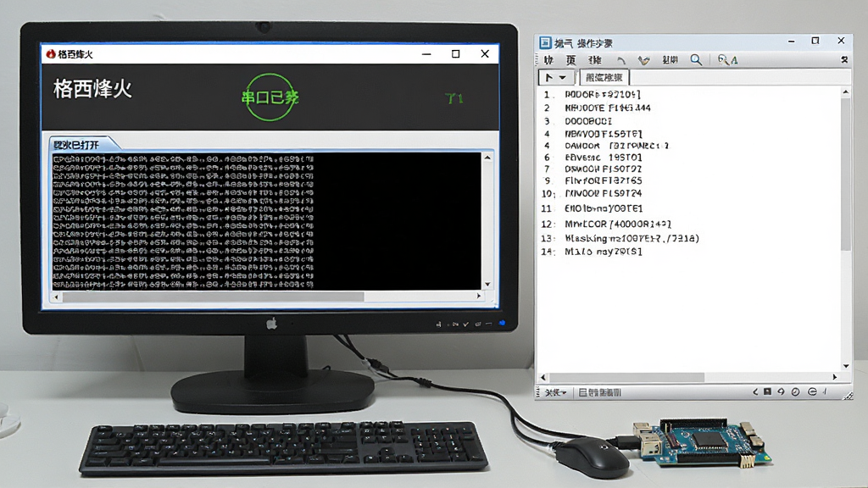Select step line numbered 14 in the list
The width and height of the screenshot is (868, 488).
pyautogui.click(x=592, y=252)
